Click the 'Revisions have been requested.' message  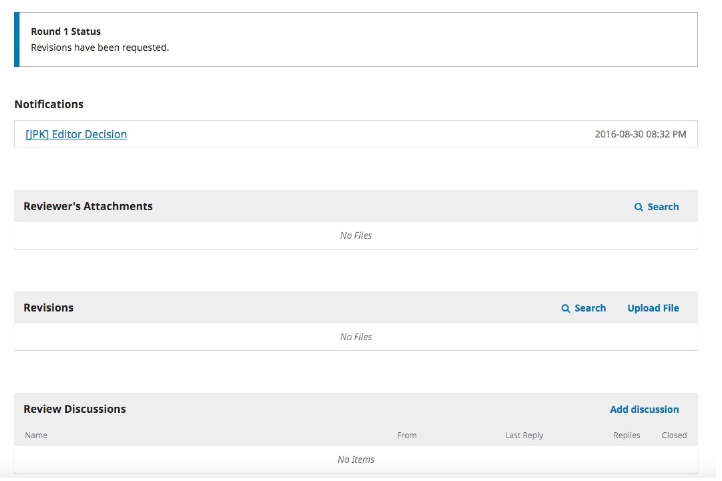pyautogui.click(x=100, y=47)
